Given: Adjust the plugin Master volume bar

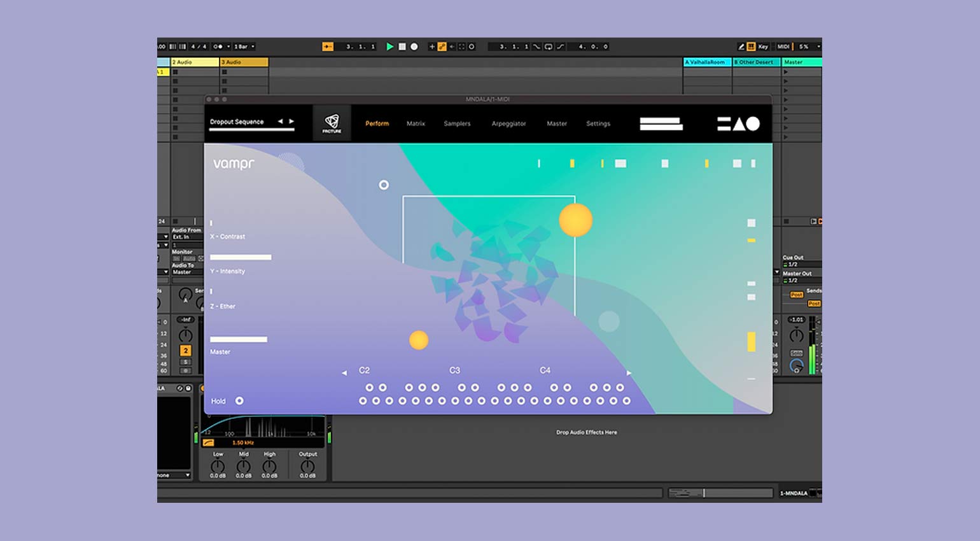Looking at the screenshot, I should (x=239, y=339).
